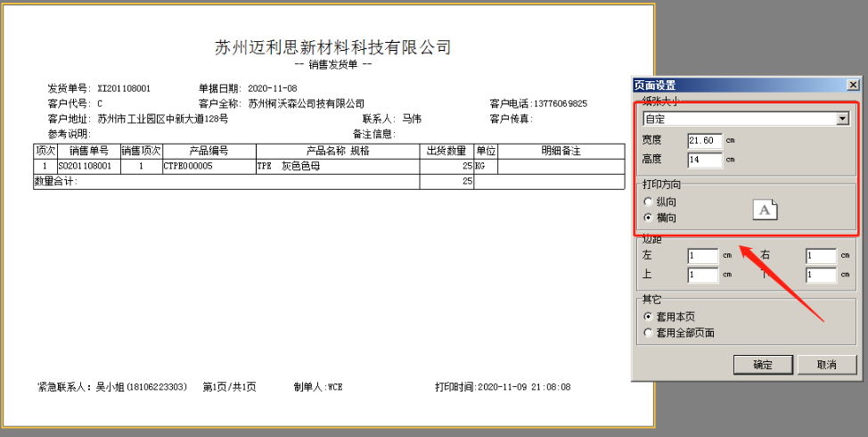
Task: Click sales order number SO201108001 cell
Action: [x=87, y=166]
